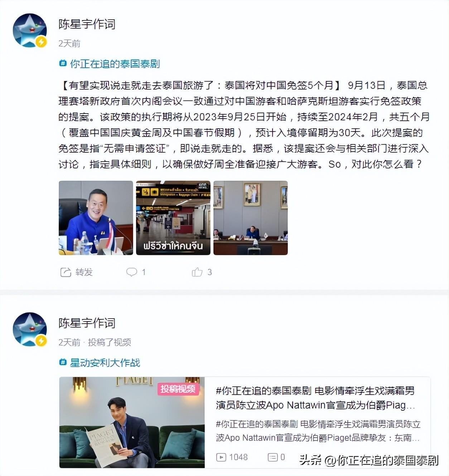The width and height of the screenshot is (449, 476).
Task: Open the 星动安利大作战 topic link
Action: click(x=105, y=363)
